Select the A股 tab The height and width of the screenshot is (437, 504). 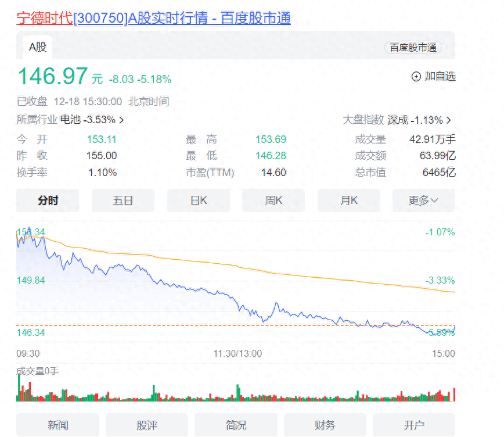click(38, 47)
